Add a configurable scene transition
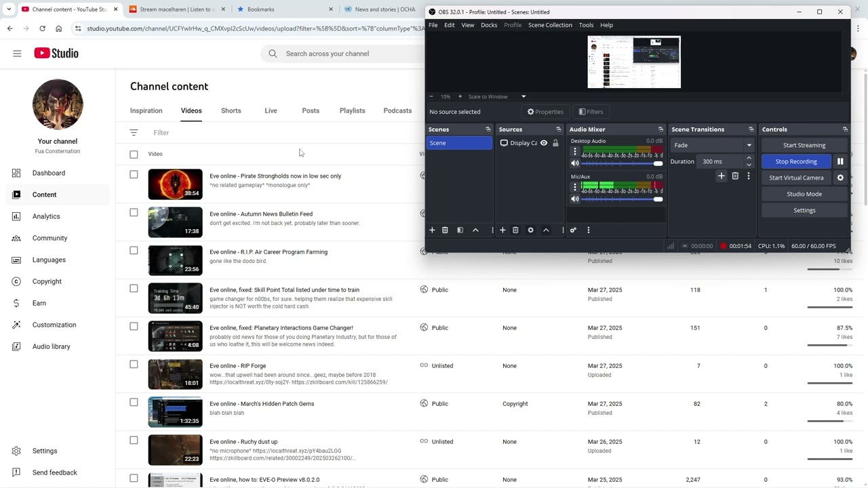The height and width of the screenshot is (488, 868). tap(722, 176)
